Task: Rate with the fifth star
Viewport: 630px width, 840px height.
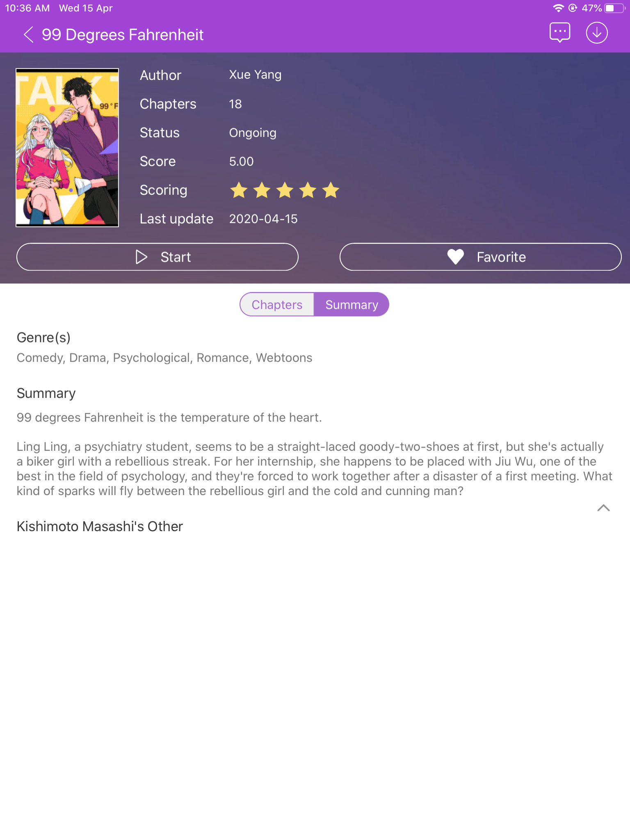Action: pos(331,190)
